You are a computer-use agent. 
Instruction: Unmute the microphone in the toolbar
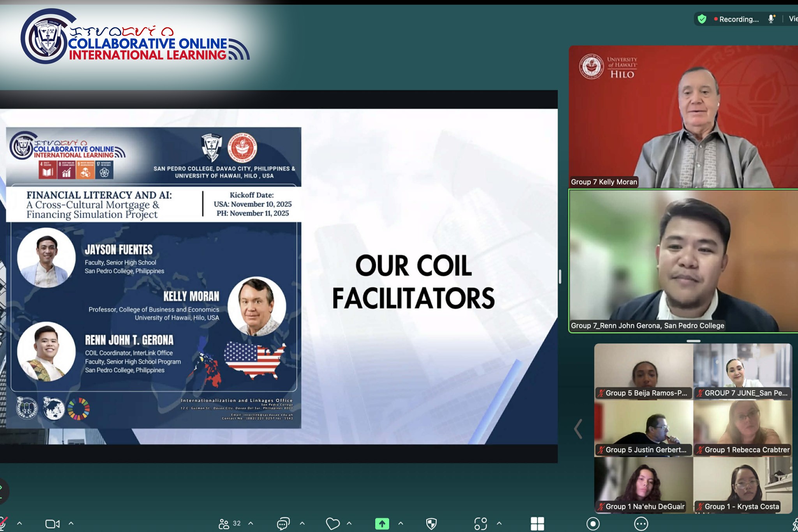coord(3,523)
